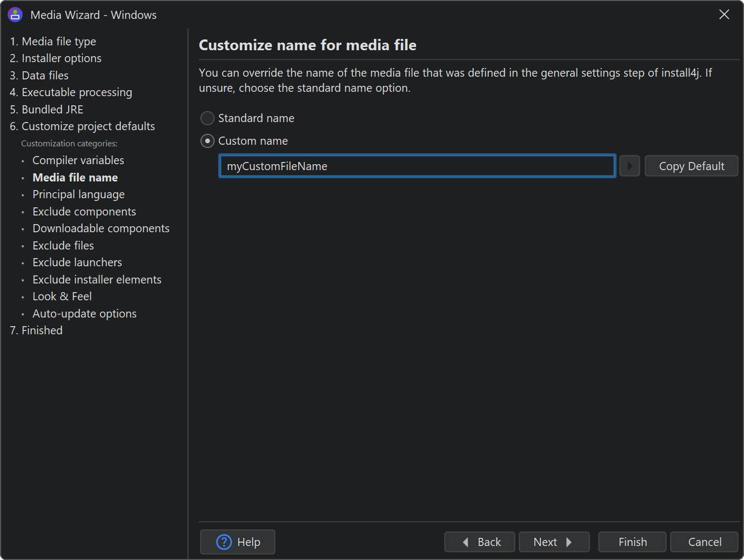Viewport: 744px width, 560px height.
Task: Open Installer options step
Action: pos(56,58)
